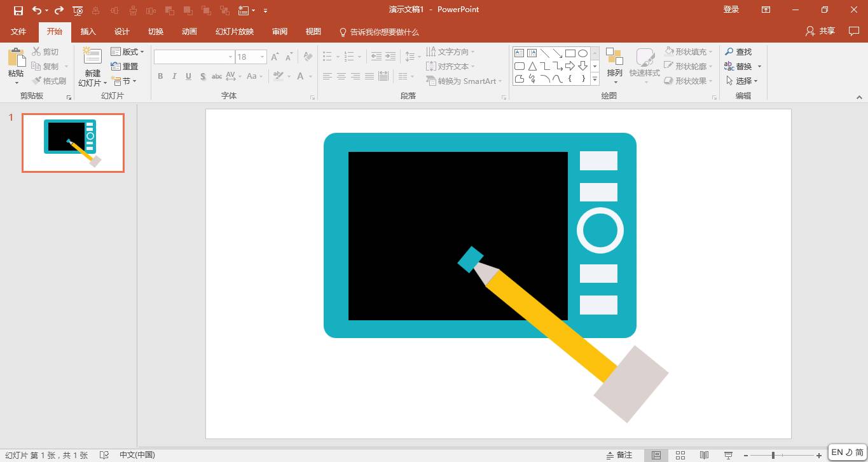Open the Select (选择) dropdown

pos(741,81)
